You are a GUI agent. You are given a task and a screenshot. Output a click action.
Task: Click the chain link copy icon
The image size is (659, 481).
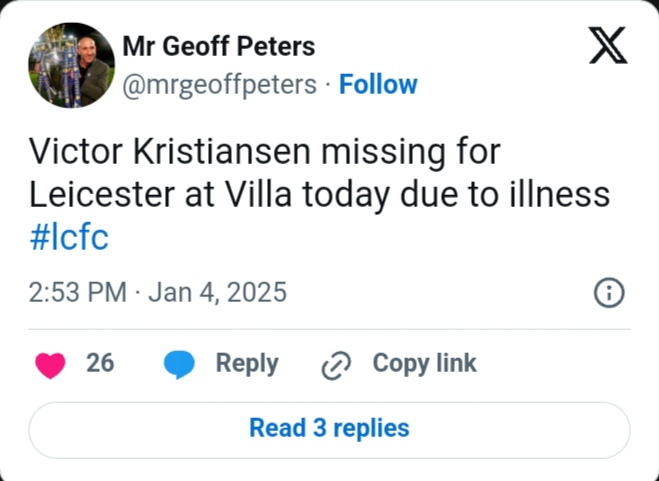pos(333,365)
